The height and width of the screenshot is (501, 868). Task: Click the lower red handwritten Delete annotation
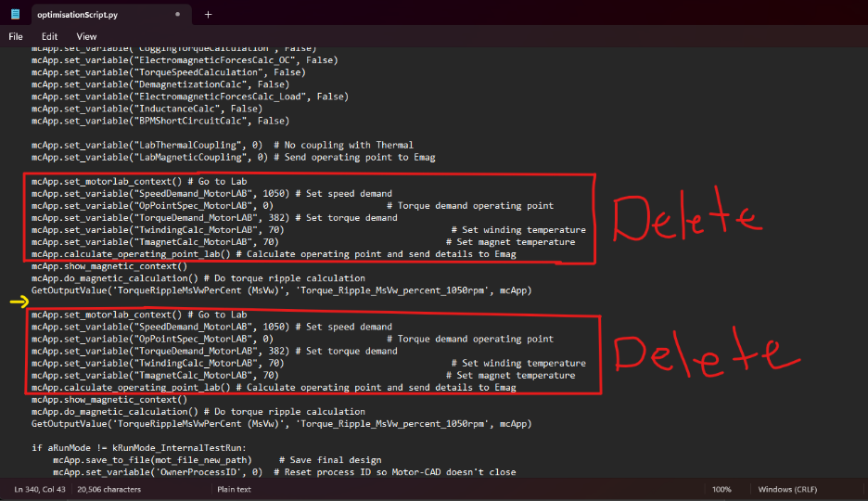(x=692, y=355)
